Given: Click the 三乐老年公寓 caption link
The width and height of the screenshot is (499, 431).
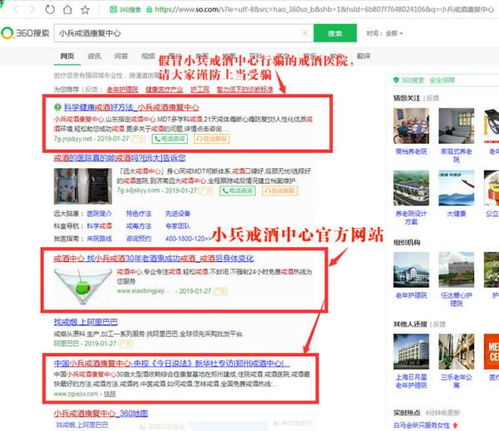Looking at the screenshot, I should point(456,381).
